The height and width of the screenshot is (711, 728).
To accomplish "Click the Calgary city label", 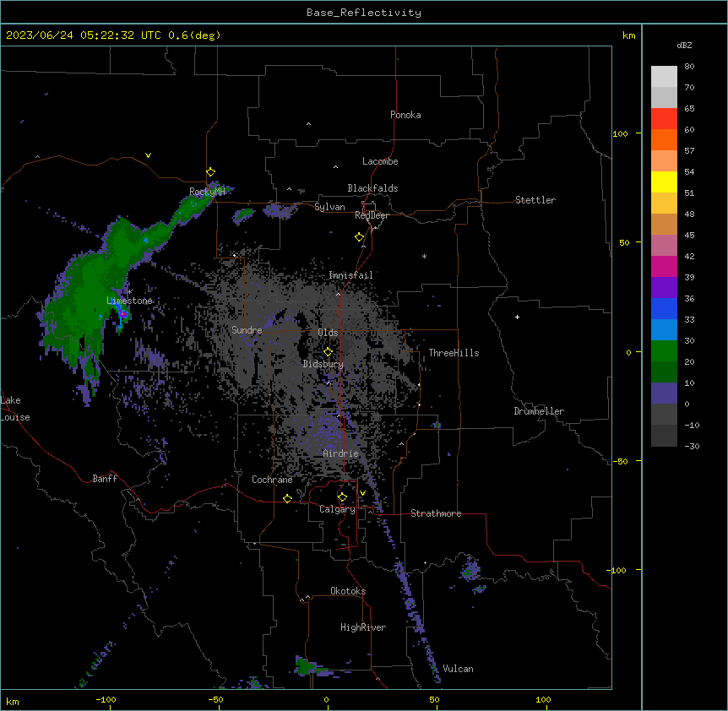I will [337, 509].
